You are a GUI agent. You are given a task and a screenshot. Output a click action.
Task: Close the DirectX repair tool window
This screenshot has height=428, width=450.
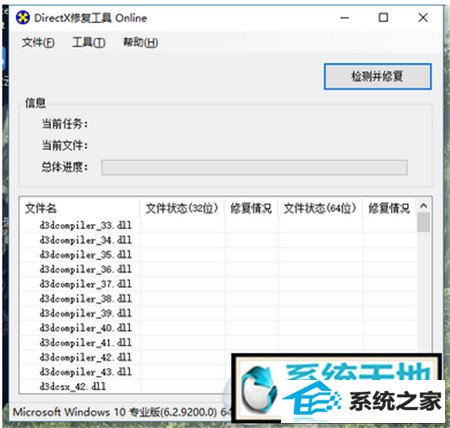coord(423,18)
